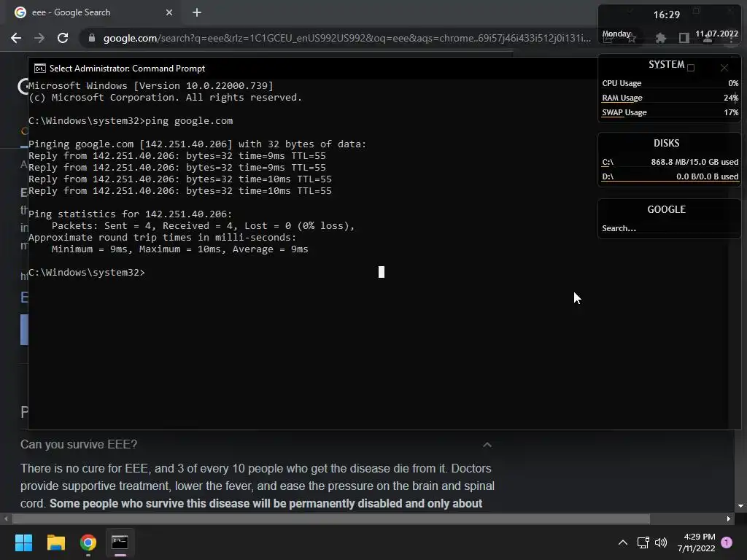Image resolution: width=747 pixels, height=560 pixels.
Task: Select the eee - Google Search tab
Action: 93,12
